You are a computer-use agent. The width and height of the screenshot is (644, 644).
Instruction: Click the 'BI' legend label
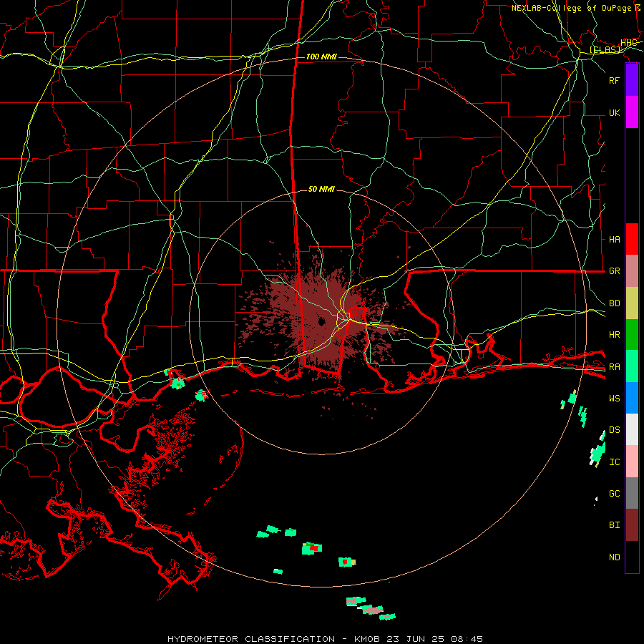[x=614, y=525]
